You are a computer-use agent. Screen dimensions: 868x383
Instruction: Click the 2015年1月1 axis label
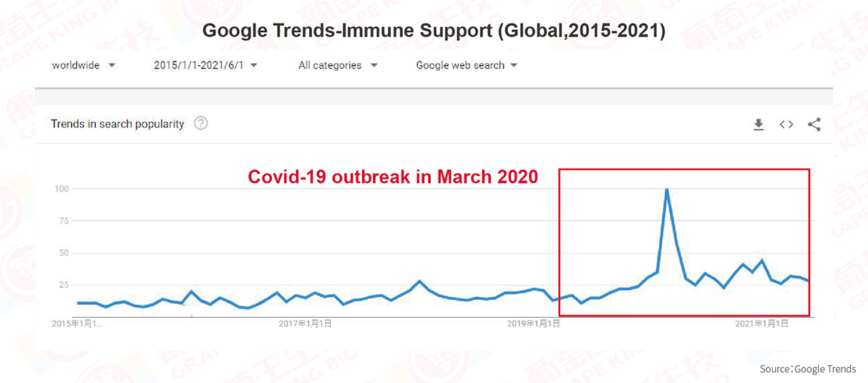click(77, 324)
